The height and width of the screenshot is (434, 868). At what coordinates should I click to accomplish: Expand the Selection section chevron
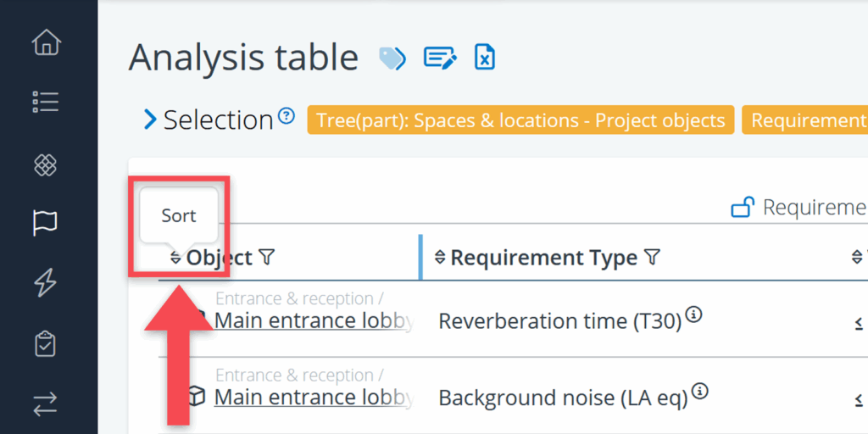(x=151, y=120)
